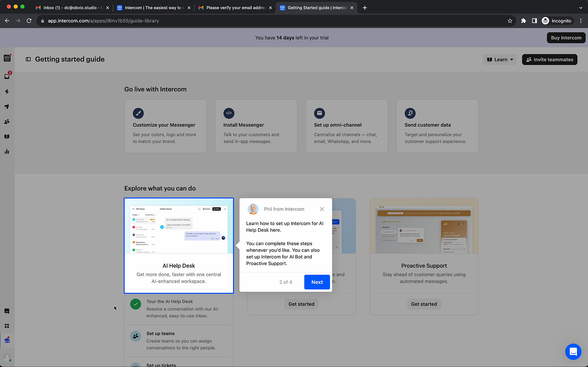Screen dimensions: 588x367
Task: Select the AI Help Desk card thumbnail
Action: click(x=179, y=226)
